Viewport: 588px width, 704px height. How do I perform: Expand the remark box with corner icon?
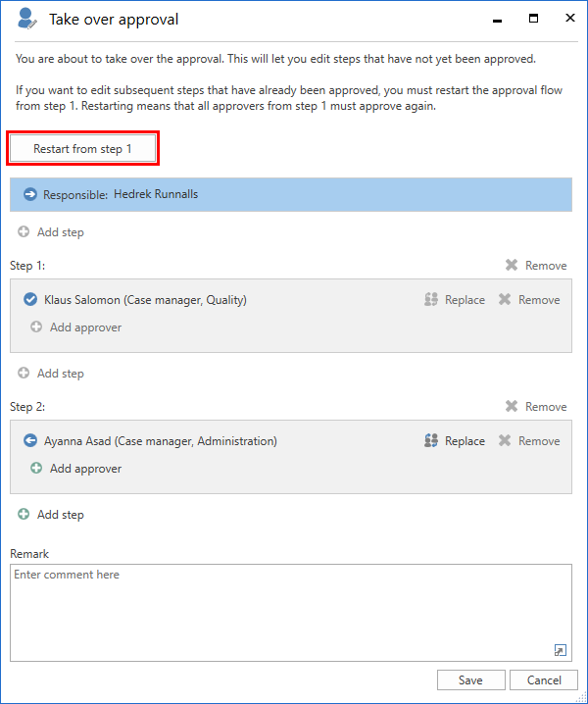(x=560, y=650)
